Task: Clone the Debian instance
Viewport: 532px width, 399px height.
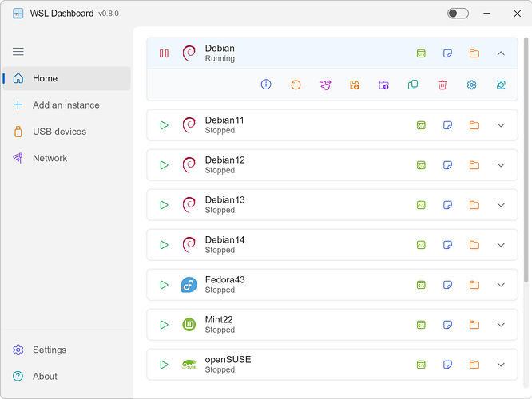Action: (413, 85)
